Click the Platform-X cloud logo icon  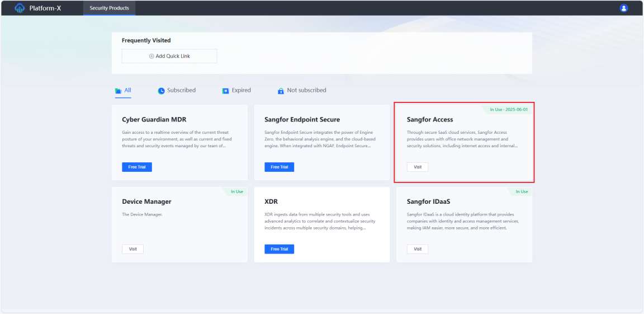pyautogui.click(x=20, y=8)
